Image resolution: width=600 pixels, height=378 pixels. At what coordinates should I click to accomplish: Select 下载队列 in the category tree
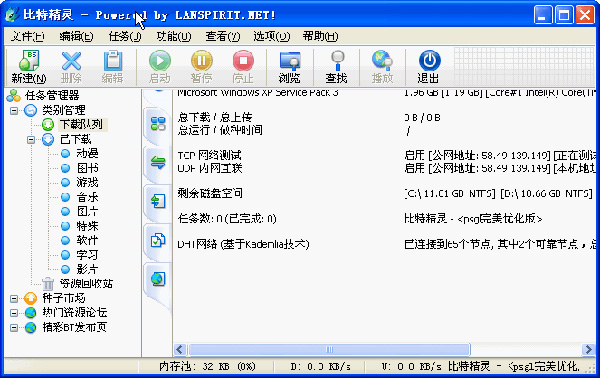82,124
